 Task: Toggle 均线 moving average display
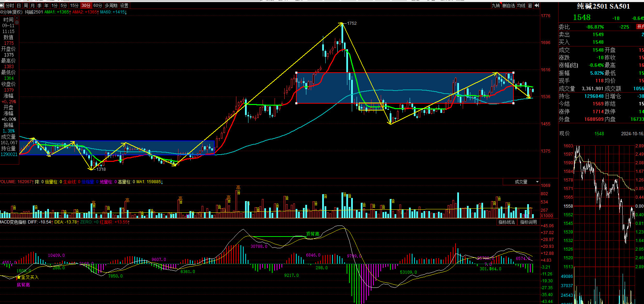point(521,6)
